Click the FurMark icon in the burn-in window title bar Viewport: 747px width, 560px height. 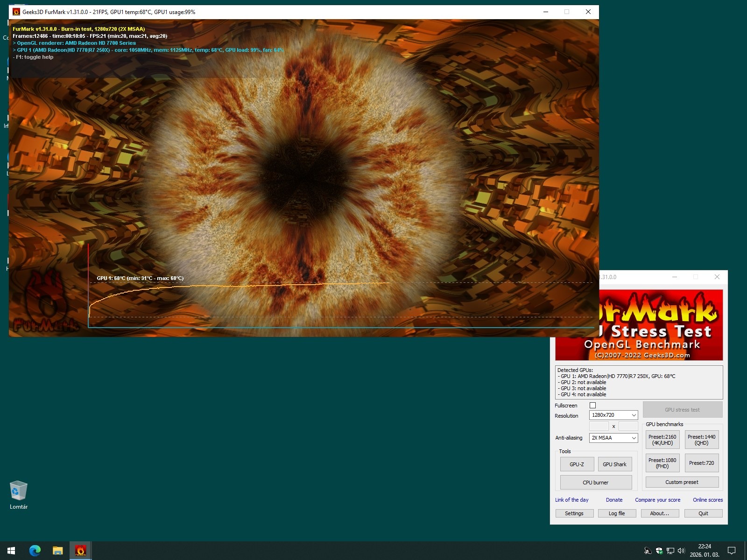click(16, 12)
